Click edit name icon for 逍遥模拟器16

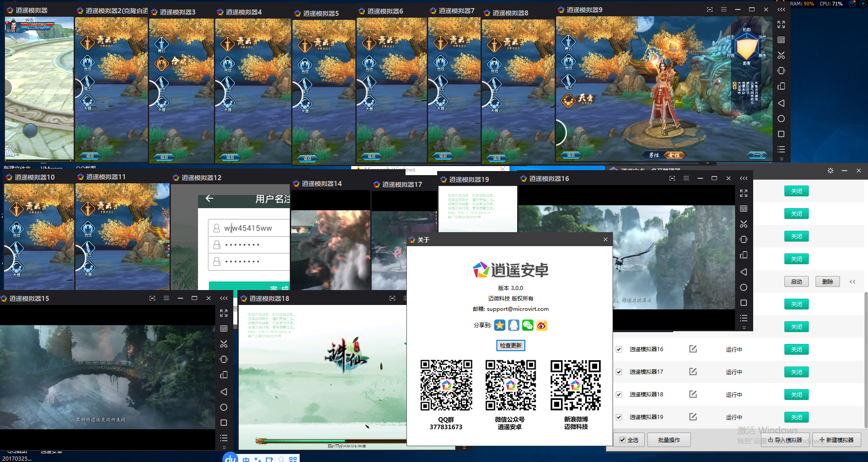click(693, 349)
